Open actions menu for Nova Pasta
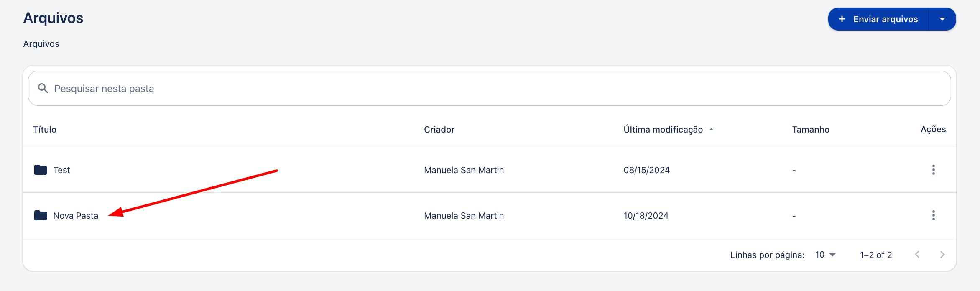Viewport: 980px width, 291px height. pyautogui.click(x=933, y=215)
